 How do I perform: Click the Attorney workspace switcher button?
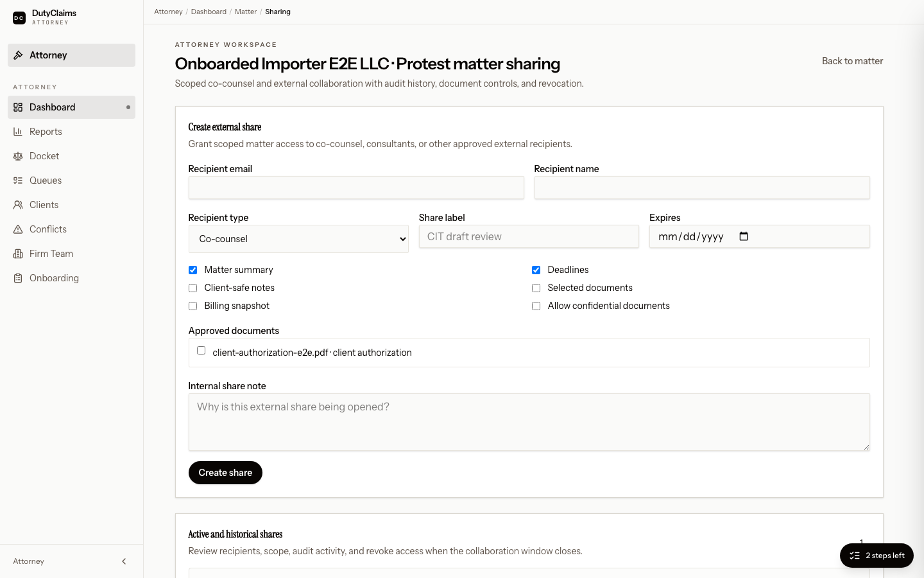click(x=71, y=55)
